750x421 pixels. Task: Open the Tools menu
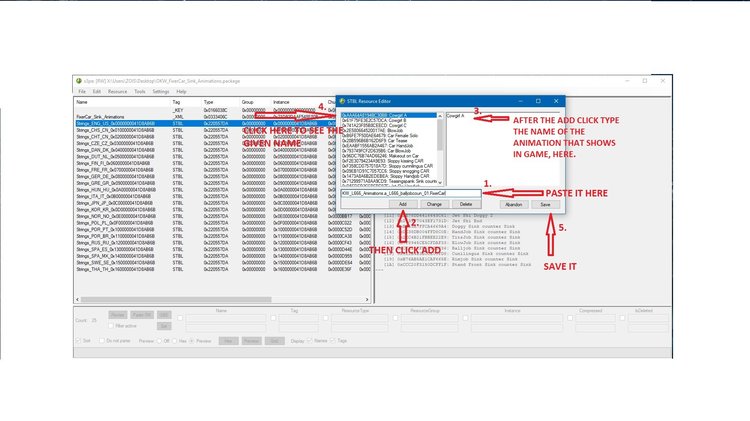point(140,91)
